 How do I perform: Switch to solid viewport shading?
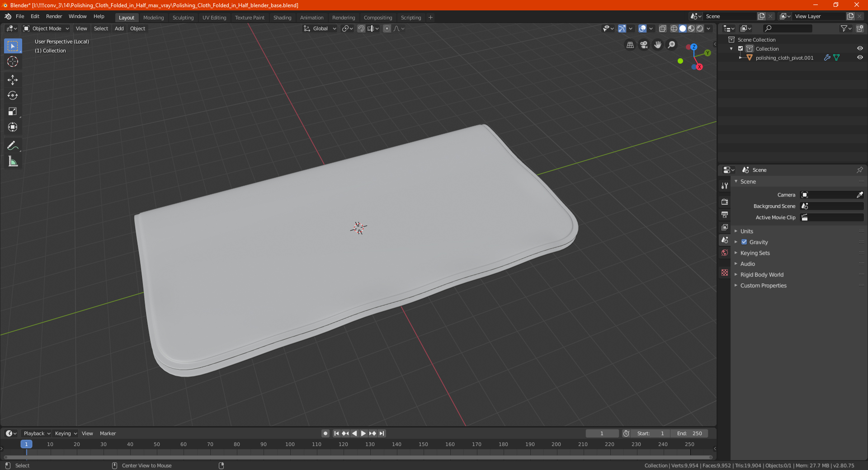click(683, 28)
